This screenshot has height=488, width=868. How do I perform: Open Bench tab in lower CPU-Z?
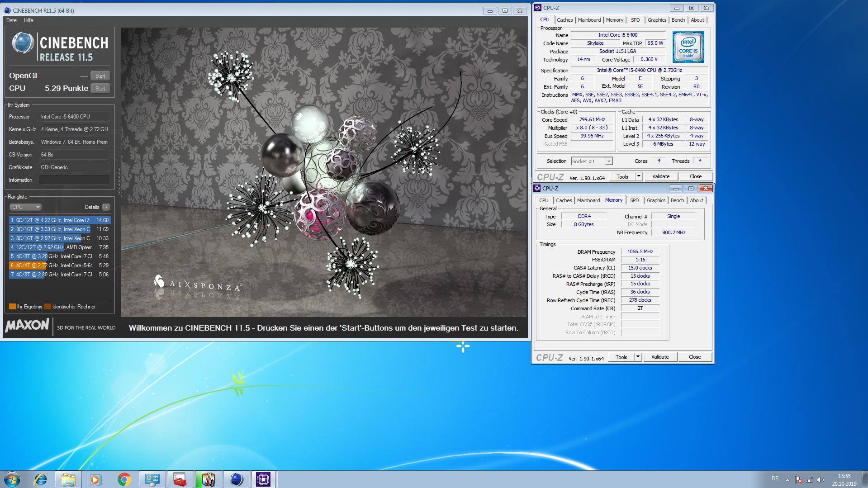[677, 200]
